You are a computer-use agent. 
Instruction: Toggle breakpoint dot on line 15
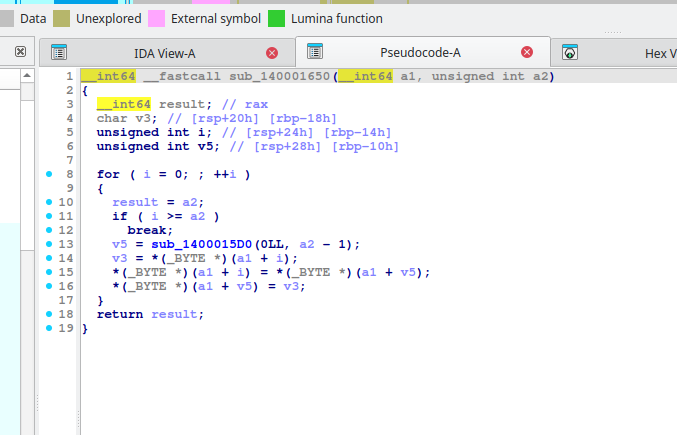tap(49, 272)
